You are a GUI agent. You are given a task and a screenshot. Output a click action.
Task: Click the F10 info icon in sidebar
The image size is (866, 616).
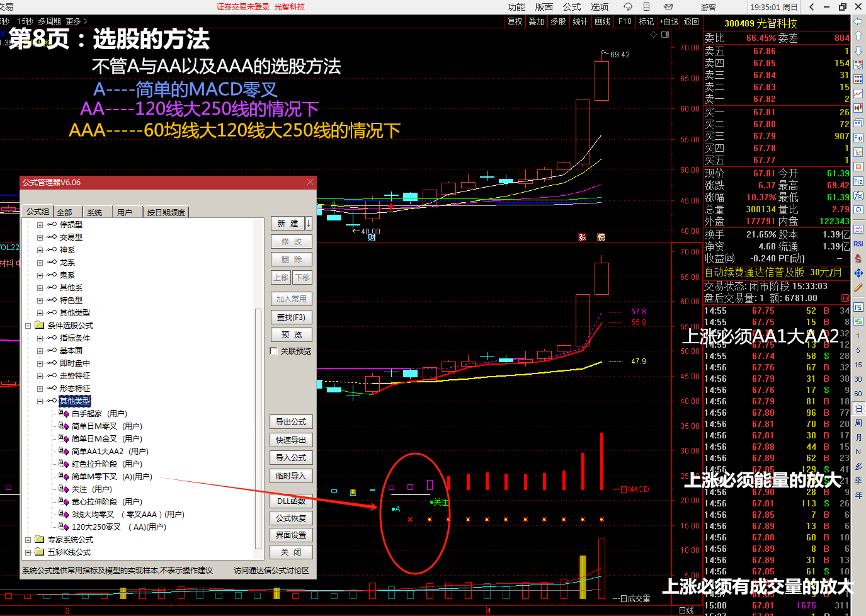(x=858, y=137)
